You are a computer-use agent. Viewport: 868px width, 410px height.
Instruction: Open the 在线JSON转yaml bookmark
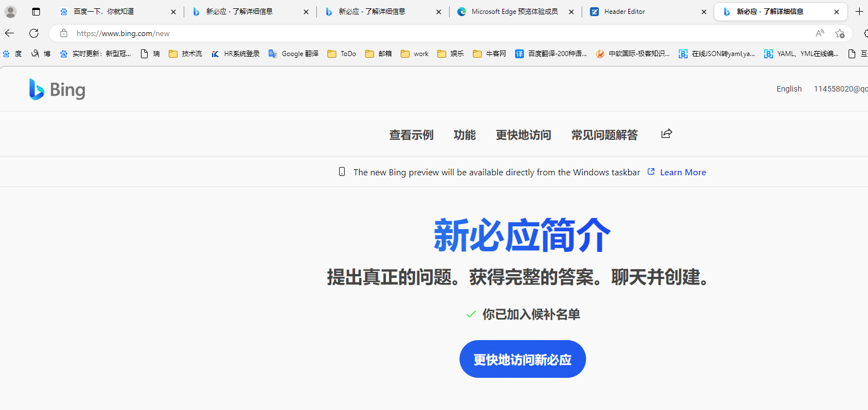click(717, 54)
